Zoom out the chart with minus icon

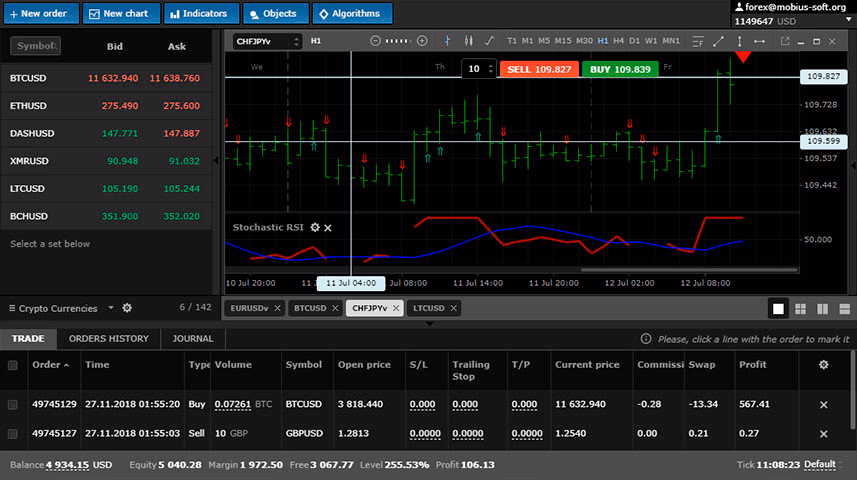click(x=375, y=41)
